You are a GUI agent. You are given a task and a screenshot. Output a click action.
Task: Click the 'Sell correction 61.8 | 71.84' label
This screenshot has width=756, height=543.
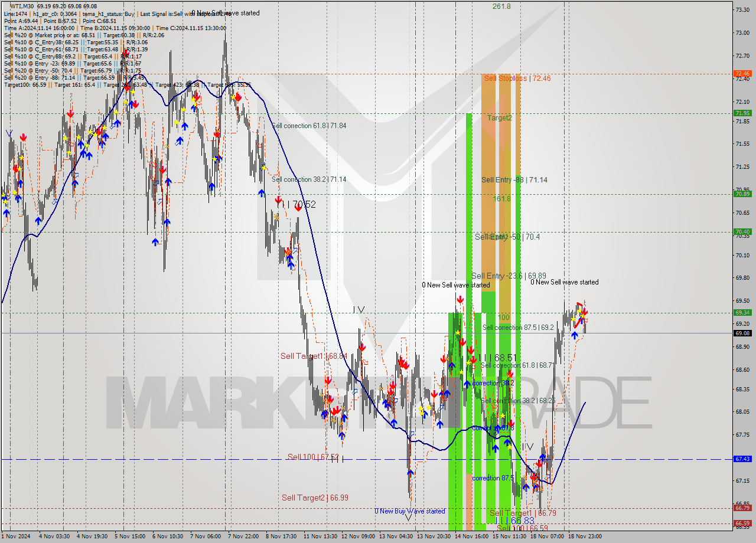pyautogui.click(x=309, y=126)
